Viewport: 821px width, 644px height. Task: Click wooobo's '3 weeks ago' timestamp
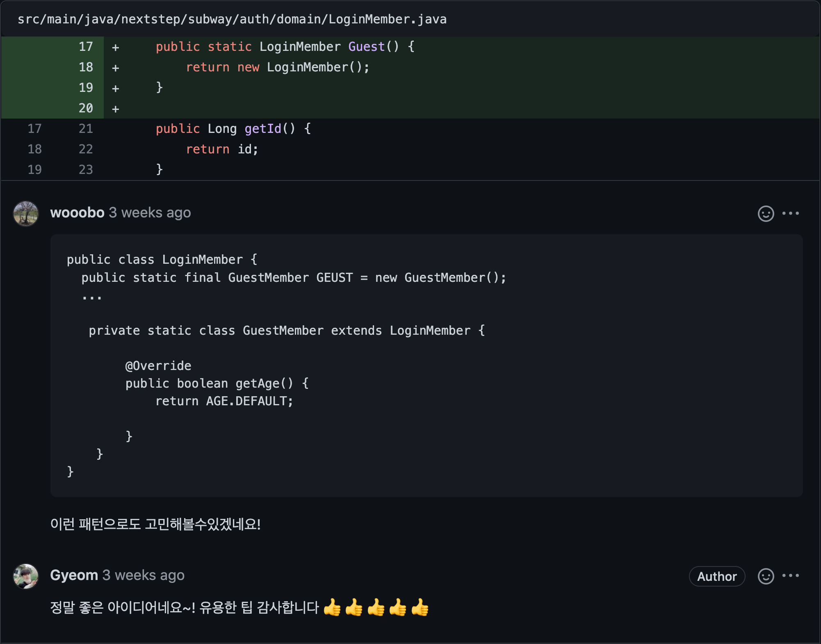[x=150, y=212]
